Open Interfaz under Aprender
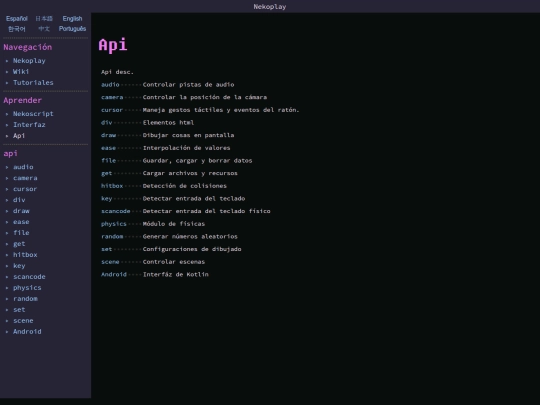Viewport: 540px width, 405px height. pos(29,125)
